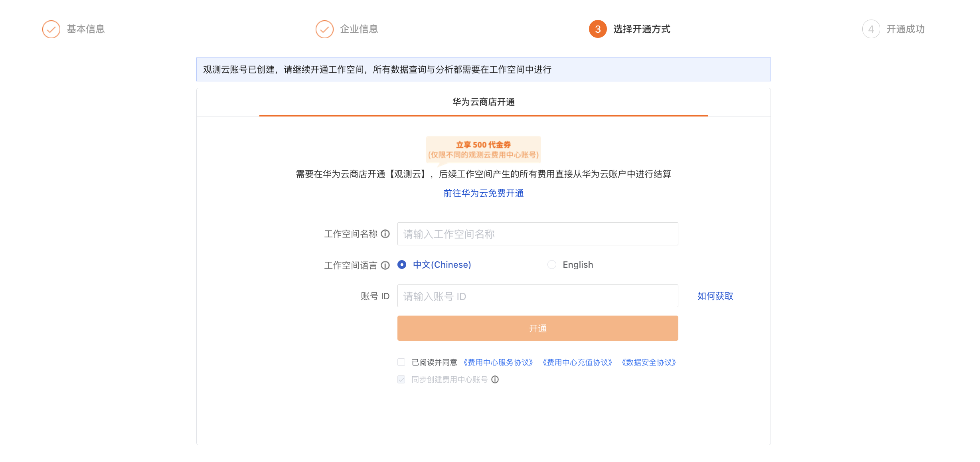Click the 基本信息 step checkmark icon

[51, 29]
